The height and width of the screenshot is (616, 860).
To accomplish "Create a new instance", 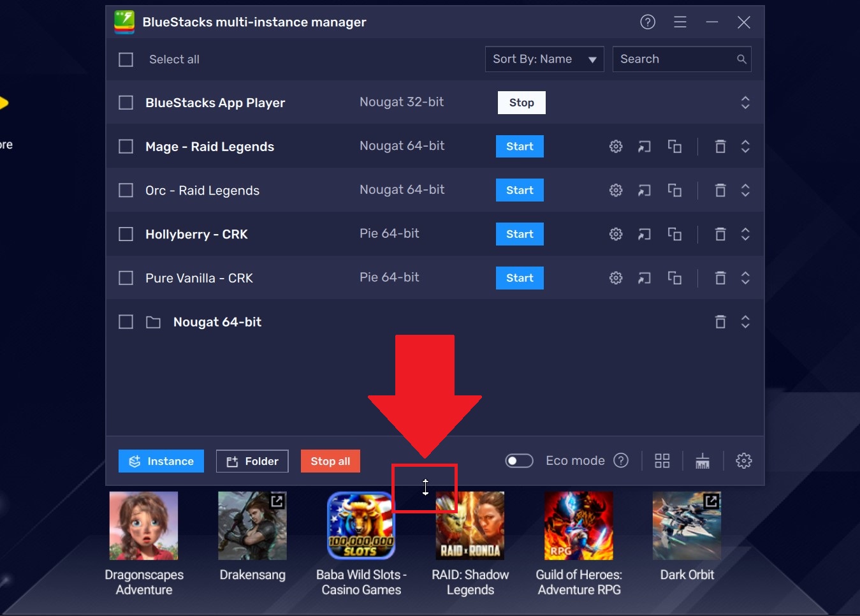I will click(161, 461).
